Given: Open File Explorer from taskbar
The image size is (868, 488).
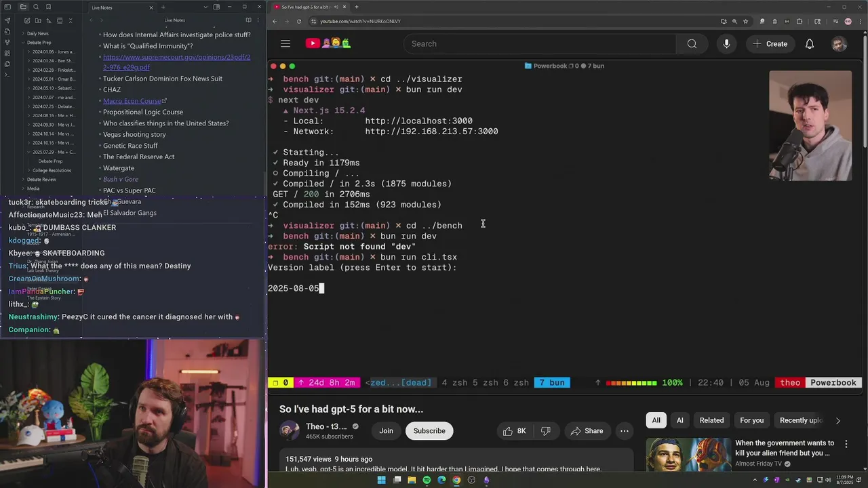Looking at the screenshot, I should click(411, 480).
